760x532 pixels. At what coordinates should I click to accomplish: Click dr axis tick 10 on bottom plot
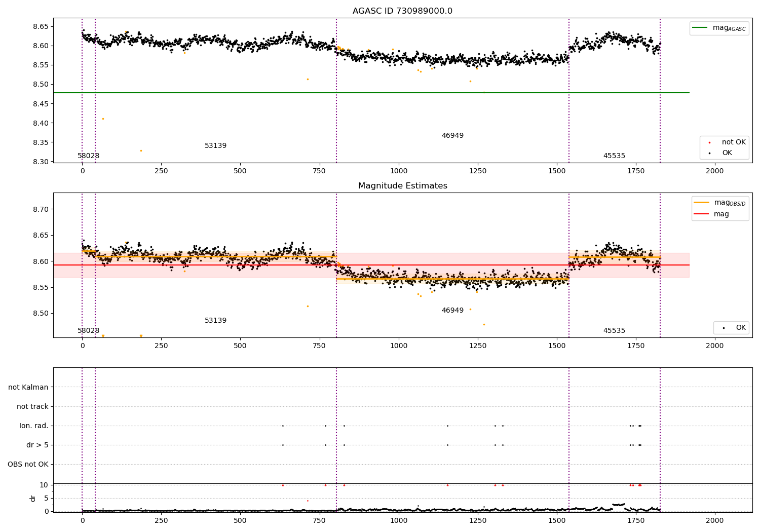44,485
